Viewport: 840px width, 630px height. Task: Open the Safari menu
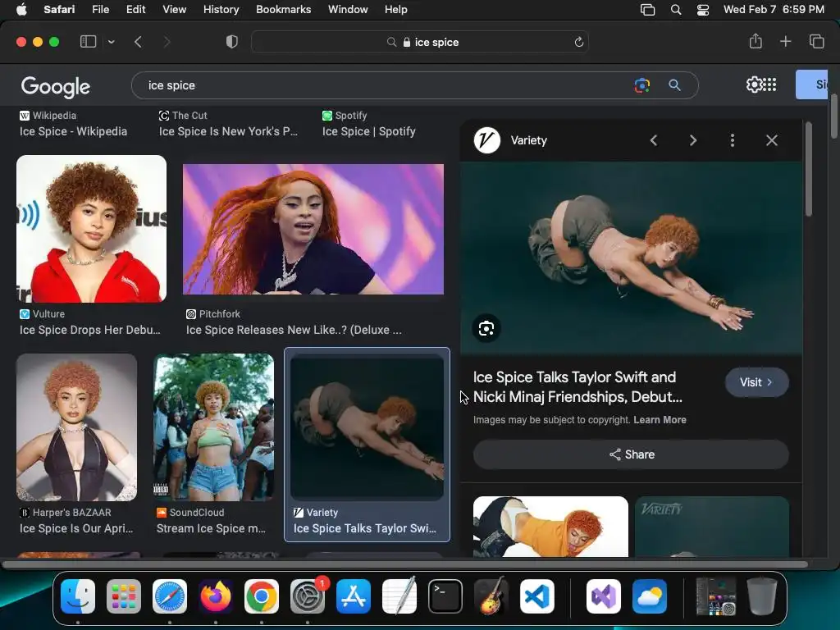(59, 9)
